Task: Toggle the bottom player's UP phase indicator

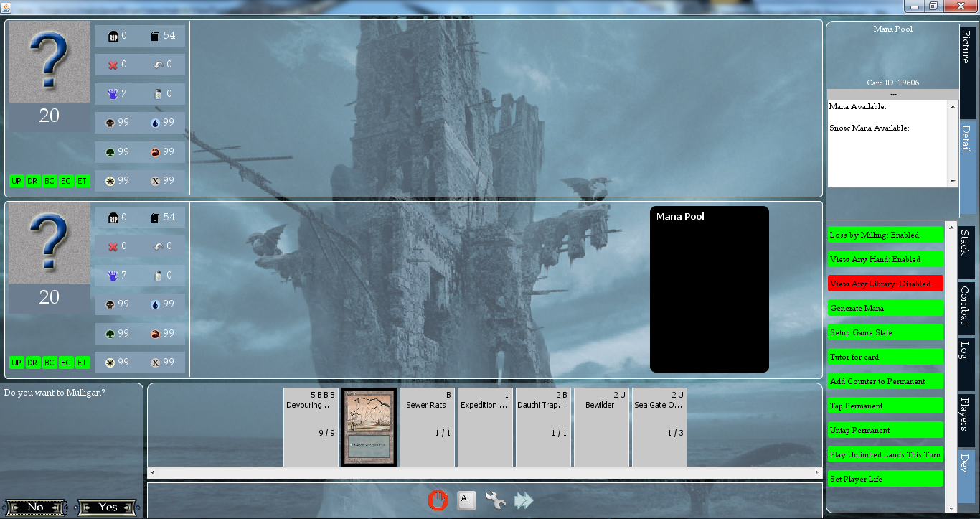Action: coord(17,363)
